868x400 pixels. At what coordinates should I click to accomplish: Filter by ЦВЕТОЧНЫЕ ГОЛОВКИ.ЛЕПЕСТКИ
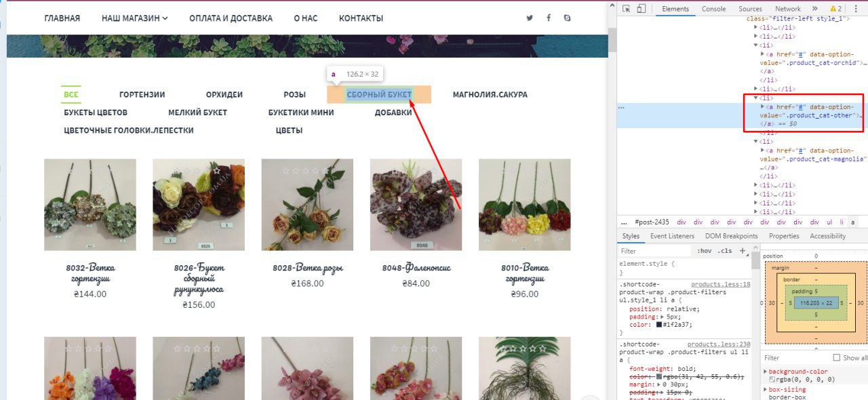(x=129, y=130)
